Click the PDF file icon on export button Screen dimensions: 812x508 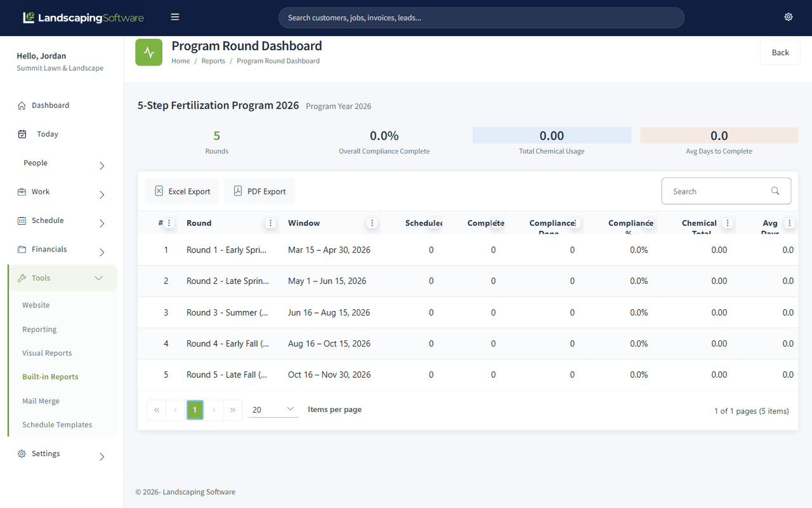pyautogui.click(x=238, y=191)
